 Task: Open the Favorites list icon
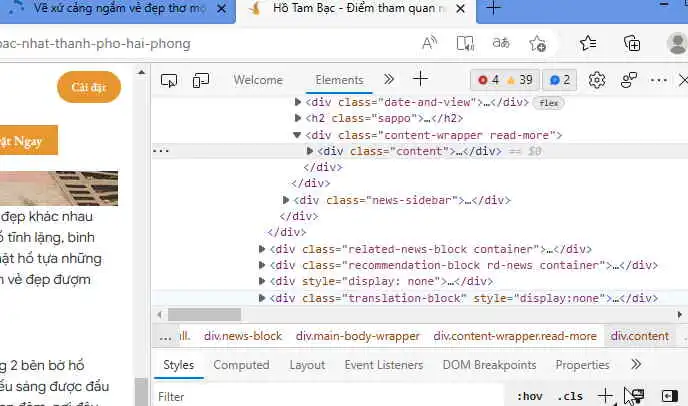click(x=588, y=43)
